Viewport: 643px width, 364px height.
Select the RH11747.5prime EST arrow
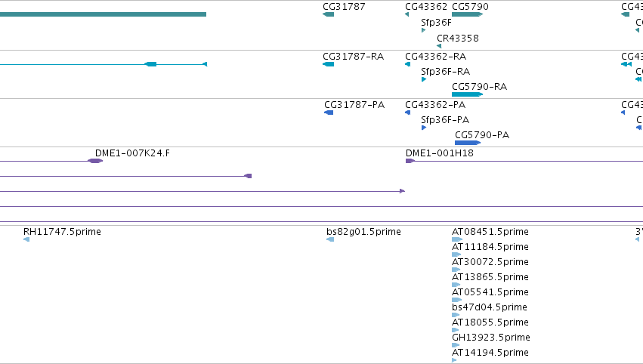(26, 239)
